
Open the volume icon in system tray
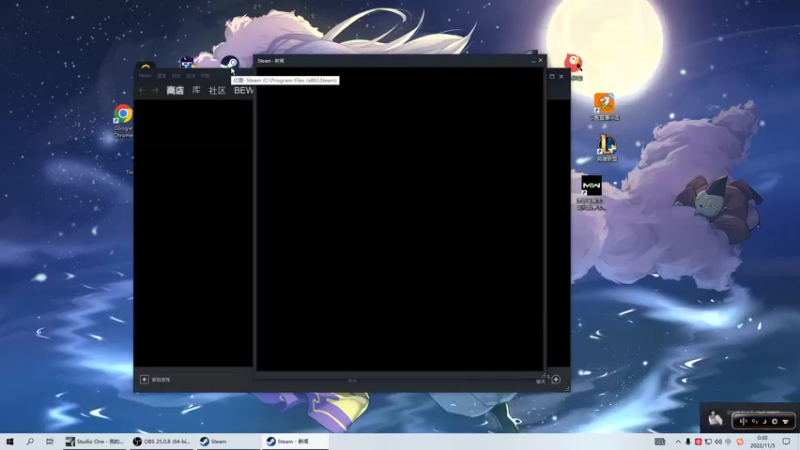pyautogui.click(x=718, y=442)
